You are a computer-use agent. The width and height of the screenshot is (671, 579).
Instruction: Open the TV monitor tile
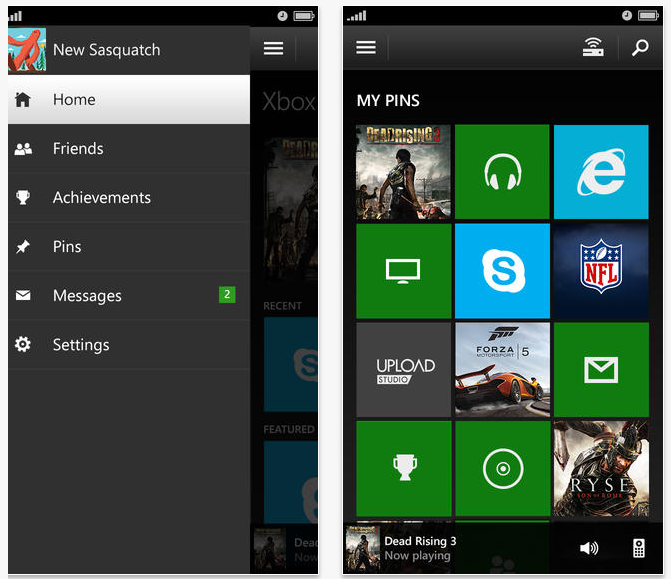(404, 271)
